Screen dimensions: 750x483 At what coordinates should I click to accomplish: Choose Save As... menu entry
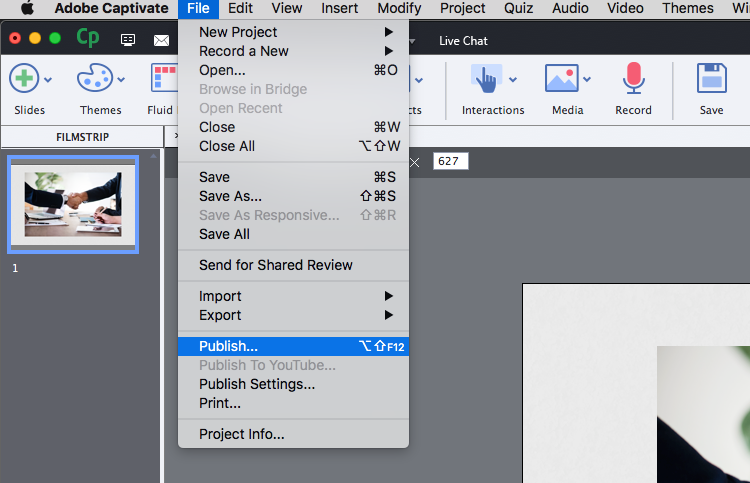pos(293,196)
